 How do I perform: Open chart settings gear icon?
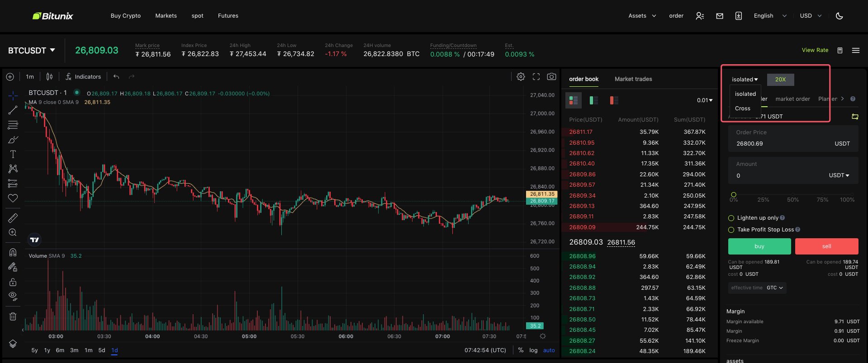521,77
